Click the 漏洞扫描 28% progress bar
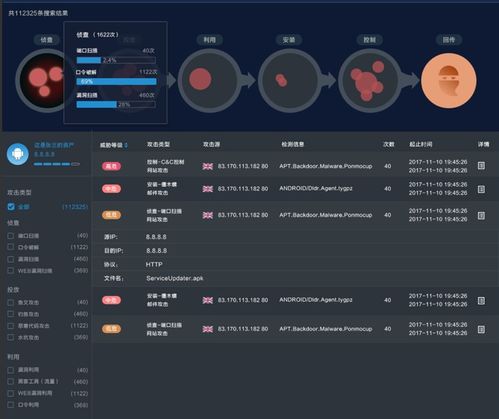This screenshot has height=419, width=499. pos(116,104)
